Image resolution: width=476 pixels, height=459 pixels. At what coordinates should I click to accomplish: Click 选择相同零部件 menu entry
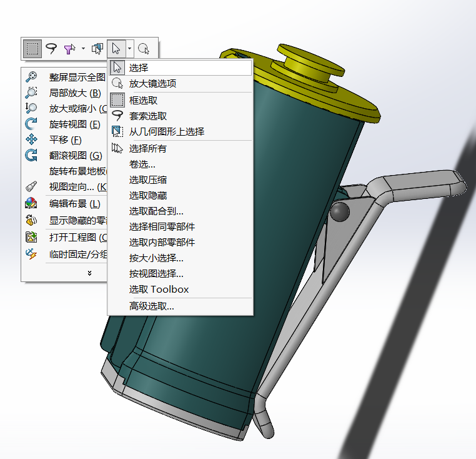tap(181, 227)
